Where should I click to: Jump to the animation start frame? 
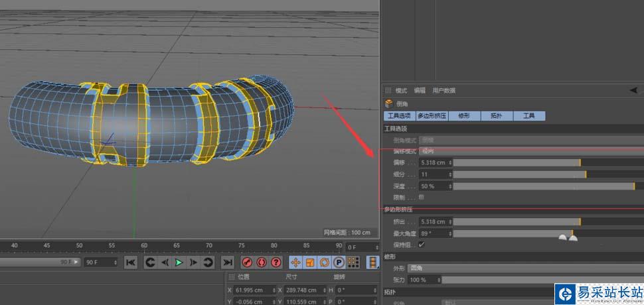[x=131, y=262]
